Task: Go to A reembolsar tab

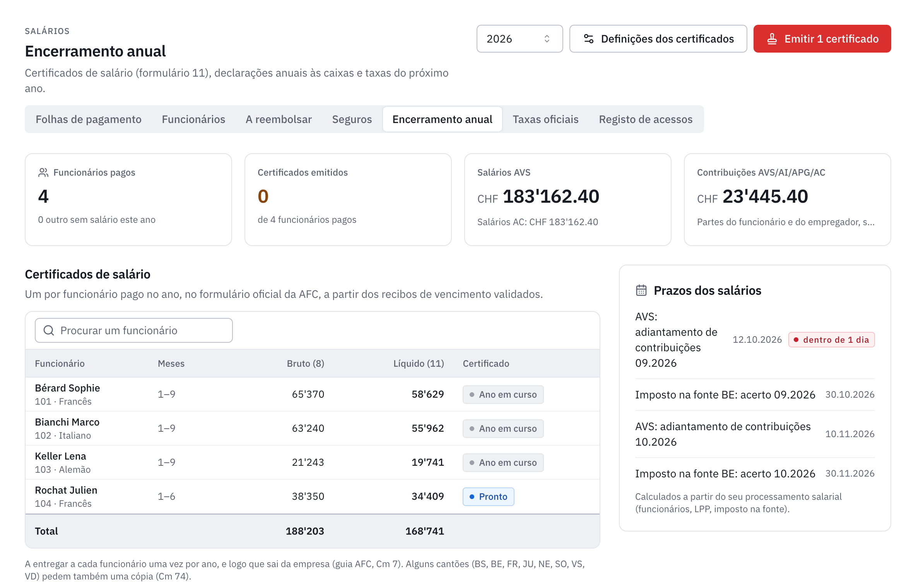Action: click(x=279, y=119)
